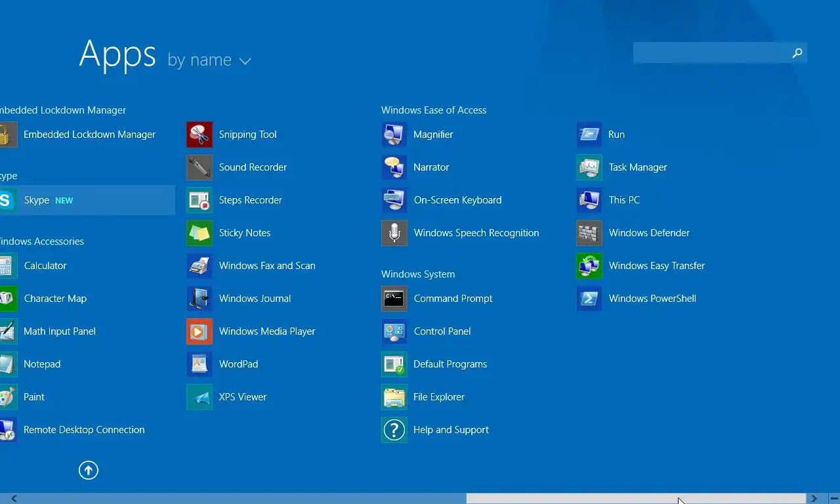Image resolution: width=840 pixels, height=504 pixels.
Task: Launch Windows Media Player icon
Action: point(199,331)
